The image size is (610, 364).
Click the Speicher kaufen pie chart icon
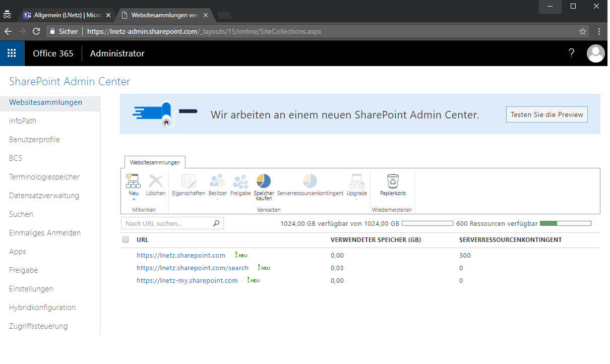(x=264, y=180)
